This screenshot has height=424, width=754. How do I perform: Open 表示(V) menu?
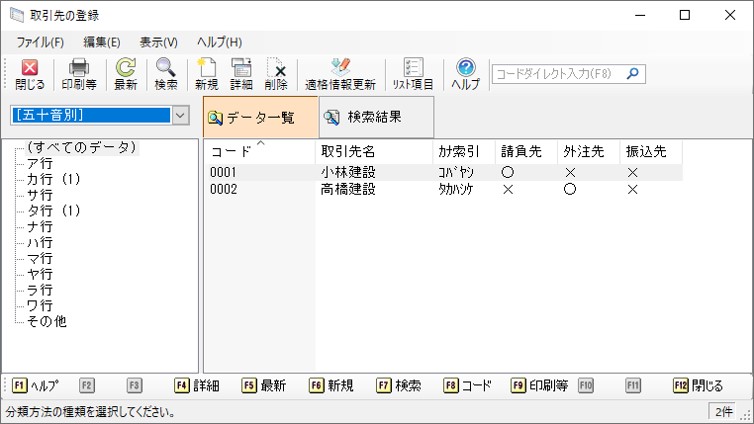click(159, 42)
